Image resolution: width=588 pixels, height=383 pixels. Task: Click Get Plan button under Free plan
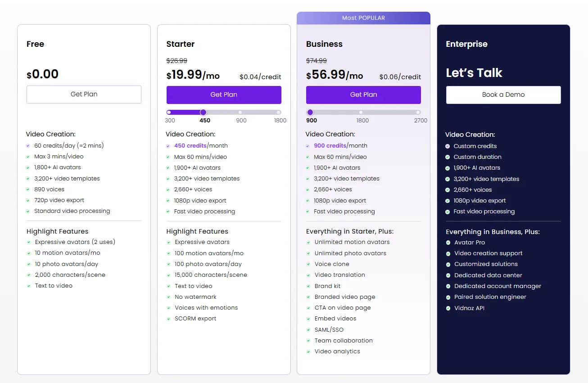tap(84, 95)
